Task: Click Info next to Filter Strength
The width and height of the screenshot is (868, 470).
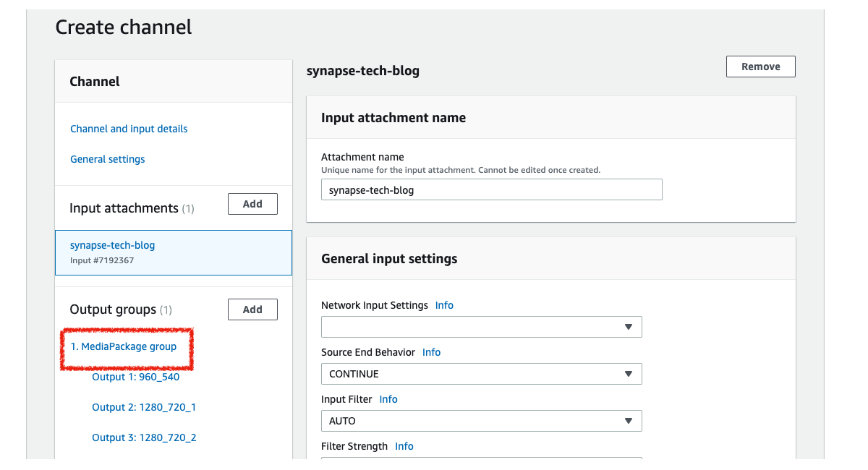Action: [x=404, y=446]
